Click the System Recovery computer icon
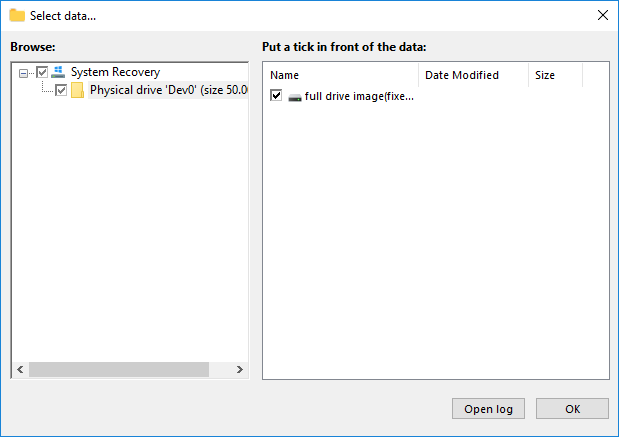Screen dimensions: 619x437 [58, 72]
